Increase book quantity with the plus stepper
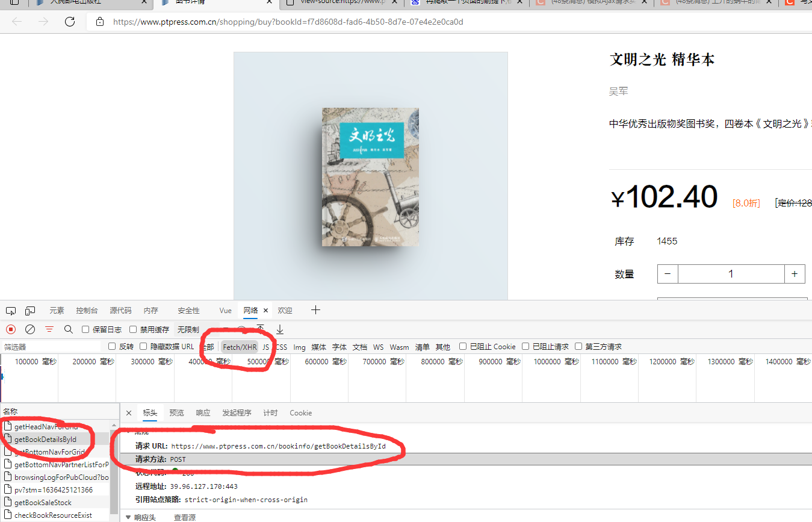 (795, 273)
